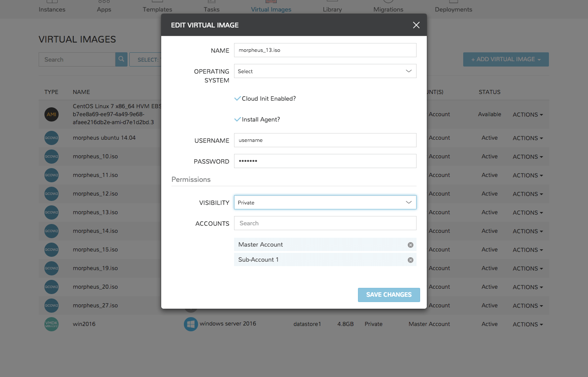Open the Deployments tab
Viewport: 588px width, 377px height.
453,9
